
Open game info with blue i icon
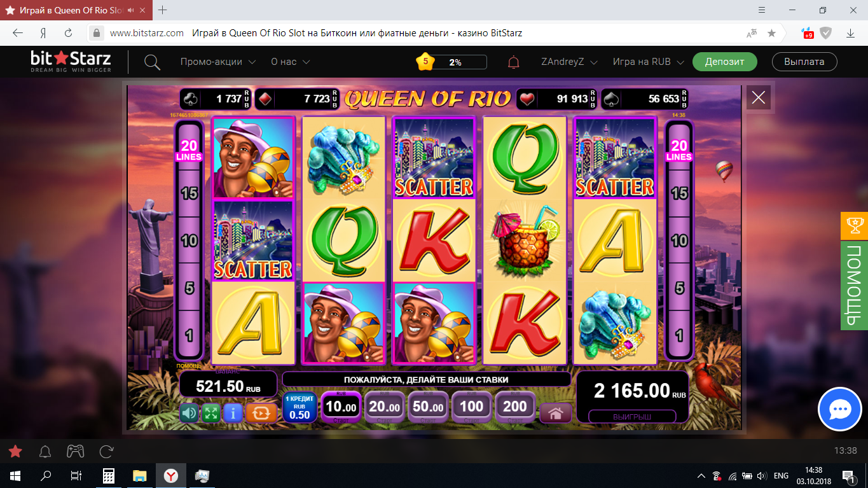tap(233, 413)
